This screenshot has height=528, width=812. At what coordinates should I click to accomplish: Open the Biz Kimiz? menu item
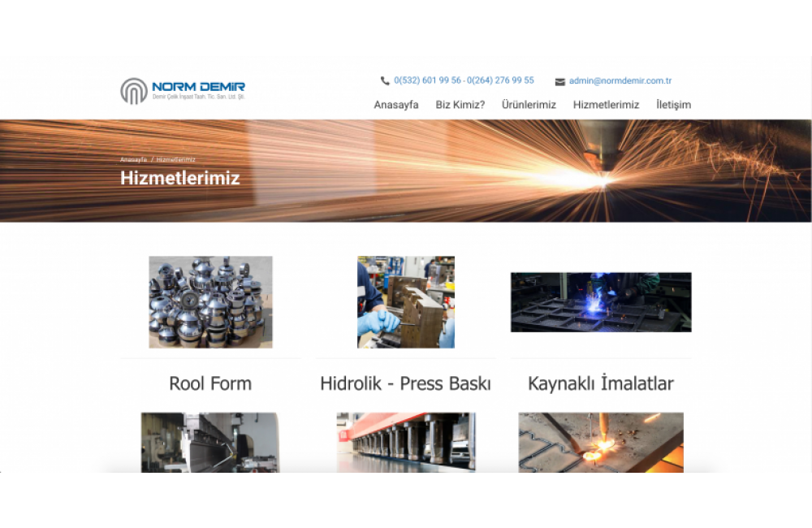[x=460, y=105]
